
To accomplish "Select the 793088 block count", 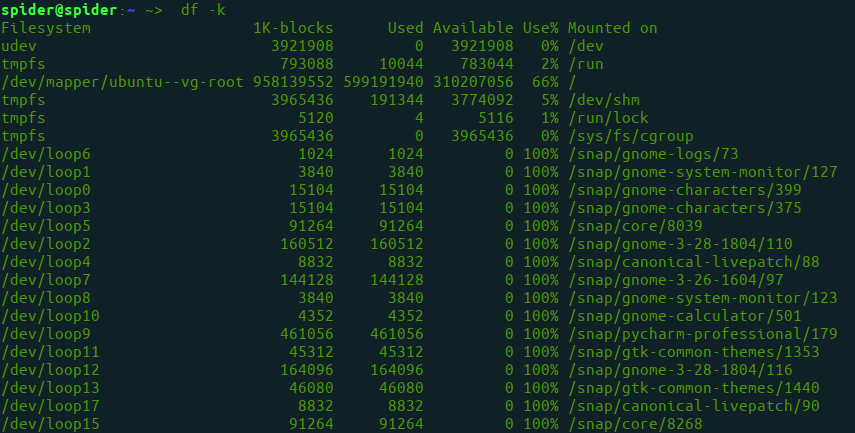I will point(306,64).
